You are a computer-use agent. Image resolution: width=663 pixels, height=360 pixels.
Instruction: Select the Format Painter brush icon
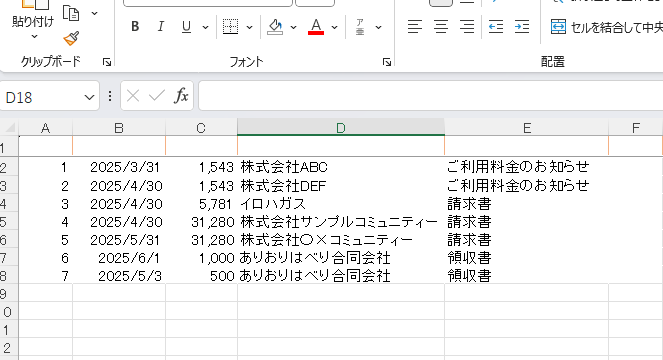coord(71,38)
